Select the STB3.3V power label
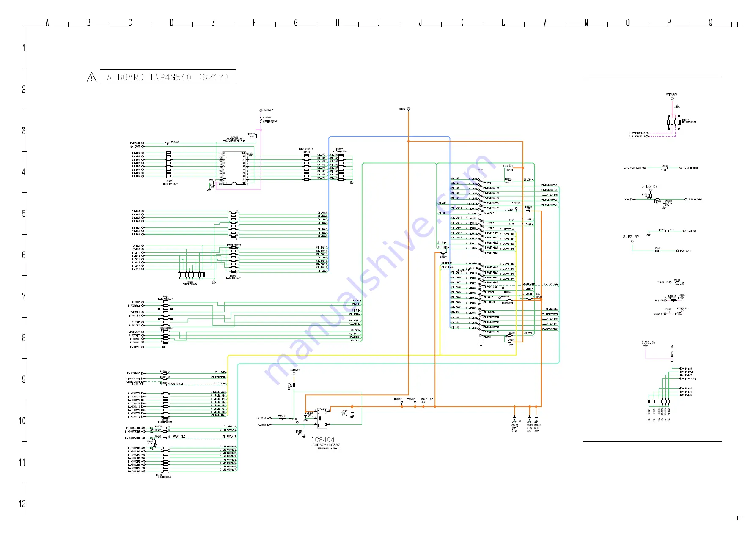The image size is (756, 534). [x=649, y=186]
